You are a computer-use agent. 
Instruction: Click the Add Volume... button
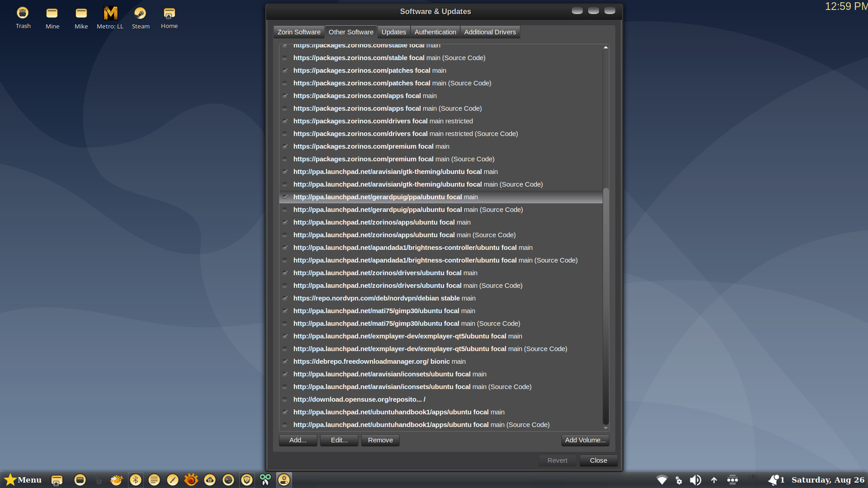click(x=585, y=440)
